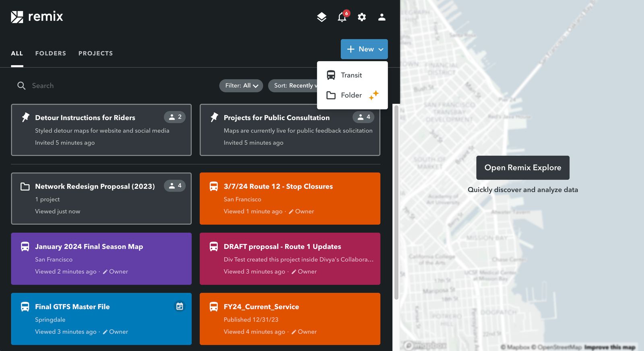The image size is (644, 351).
Task: Click 'Viewed just now' text
Action: pyautogui.click(x=58, y=211)
